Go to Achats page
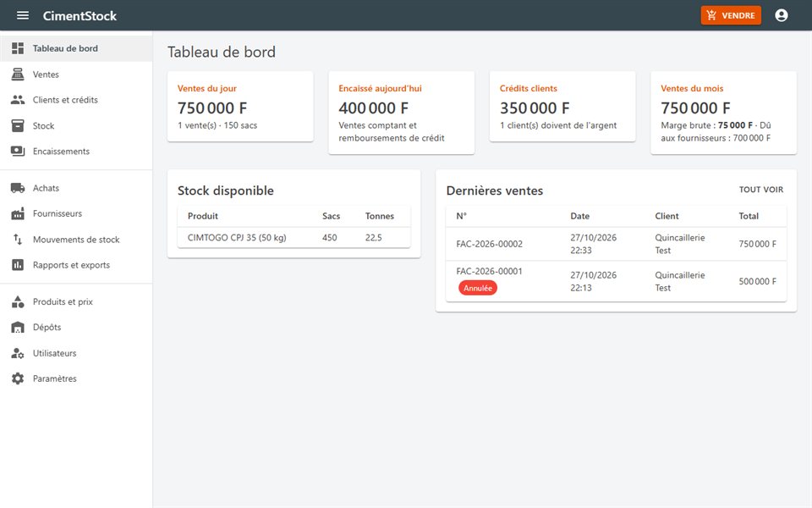This screenshot has width=812, height=508. point(76,188)
